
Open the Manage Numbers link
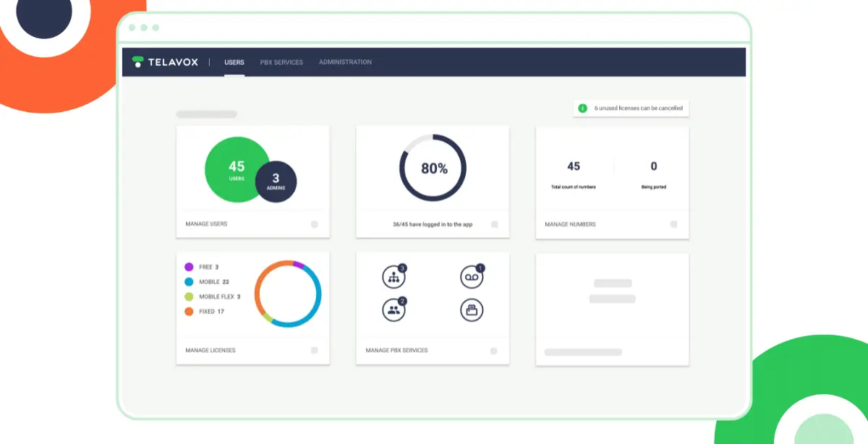pos(571,224)
